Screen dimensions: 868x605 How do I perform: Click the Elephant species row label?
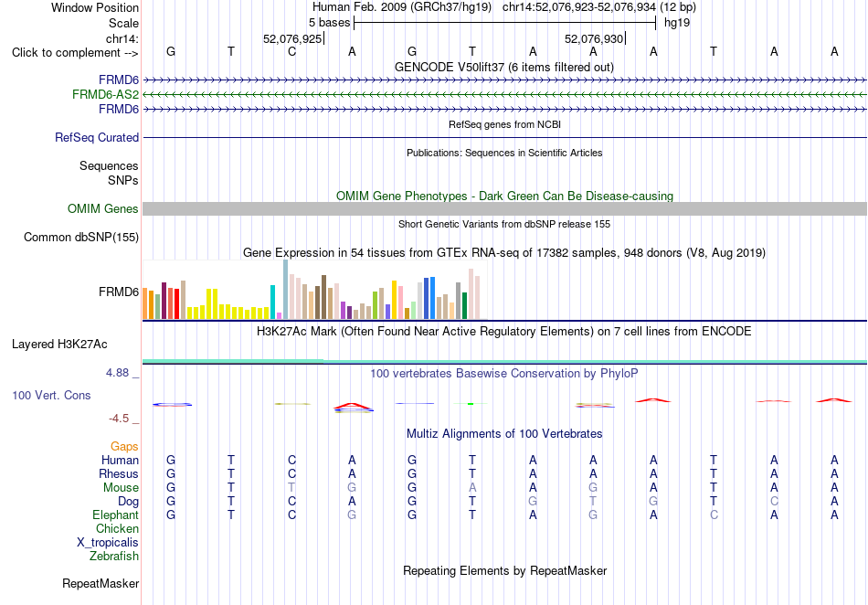116,515
